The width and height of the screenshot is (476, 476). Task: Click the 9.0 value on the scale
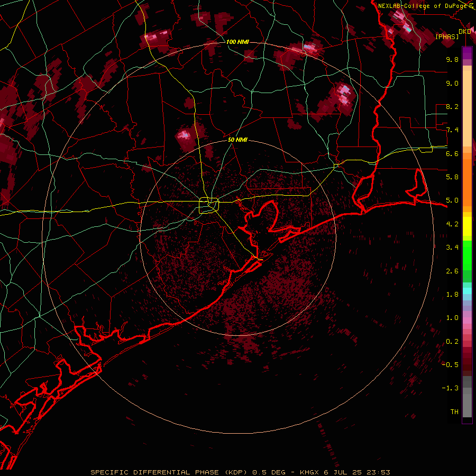coord(452,83)
